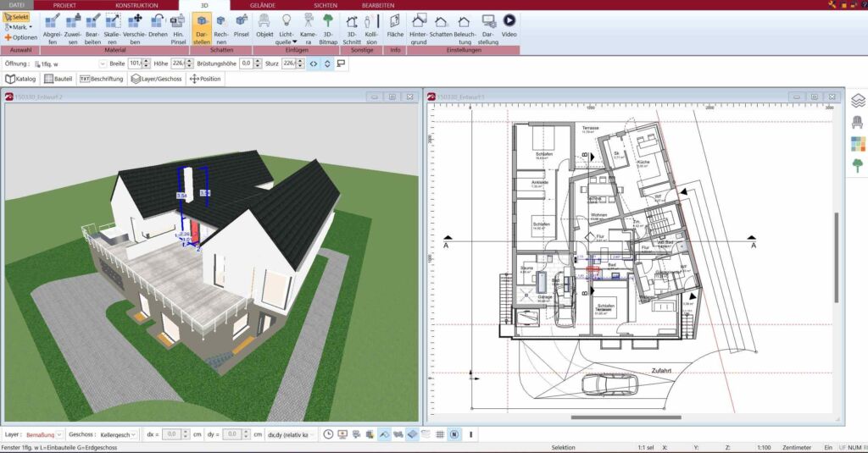Switch to the KONSTRUKTION ribbon tab

tap(136, 5)
